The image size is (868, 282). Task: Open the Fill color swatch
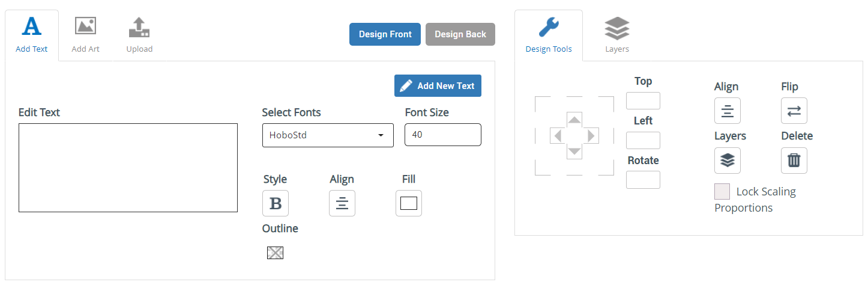[x=409, y=203]
